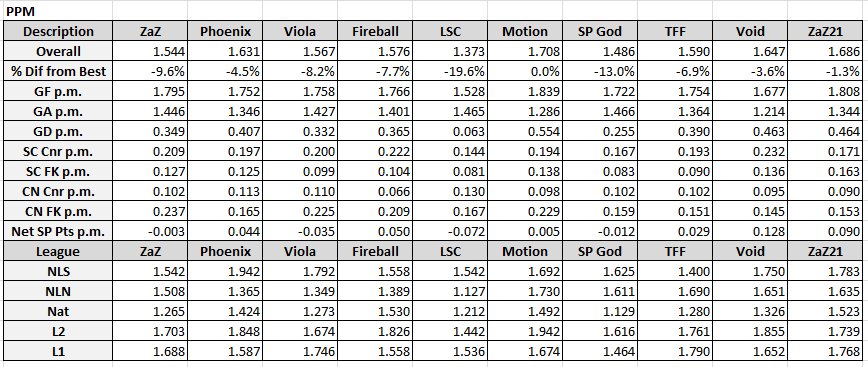Select the Overall value for Motion 1.708
Viewport: 868px width, 367px height.
[525, 51]
